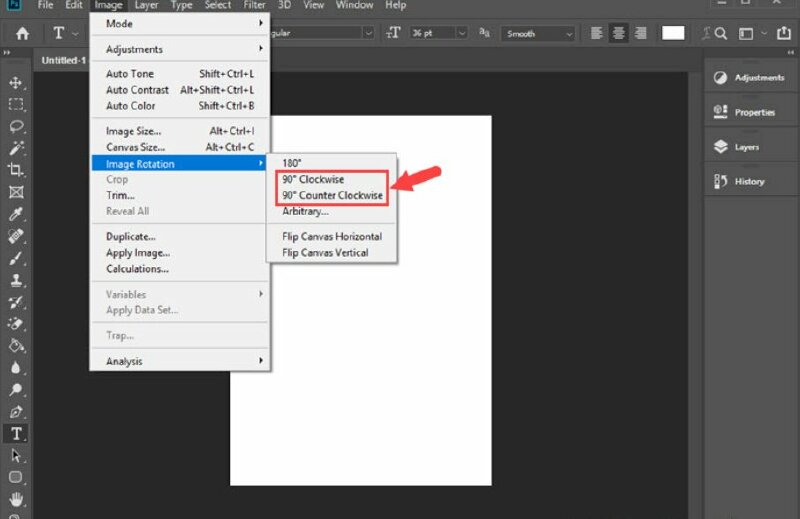Image resolution: width=800 pixels, height=519 pixels.
Task: Choose Flip Canvas Horizontal
Action: (x=332, y=237)
